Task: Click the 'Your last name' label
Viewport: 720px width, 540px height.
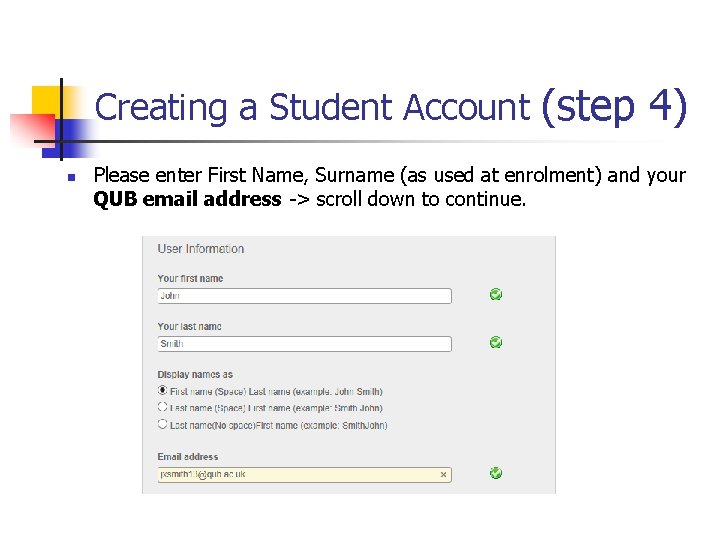Action: [x=189, y=326]
